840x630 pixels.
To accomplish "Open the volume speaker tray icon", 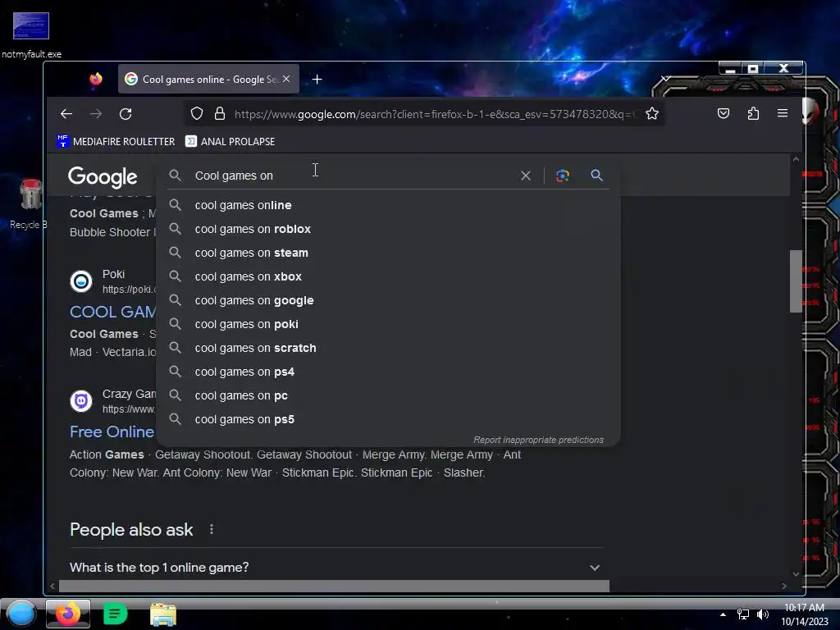I will click(x=763, y=614).
